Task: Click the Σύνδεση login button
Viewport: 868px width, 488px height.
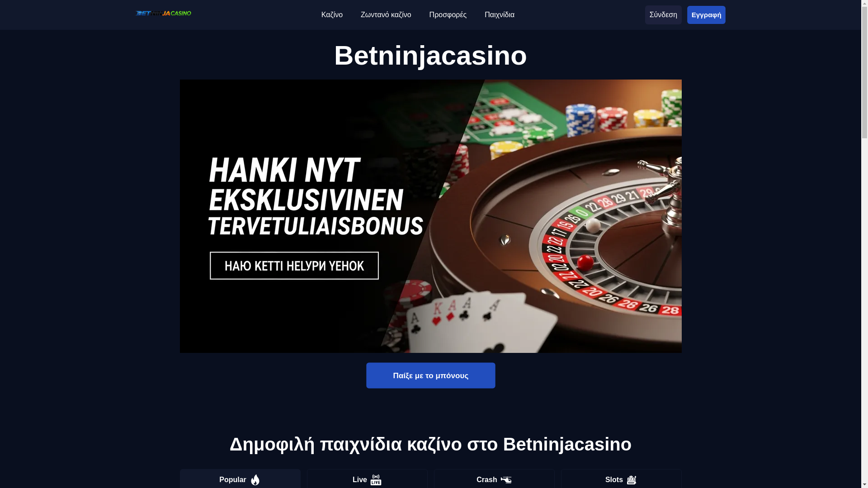Action: [663, 15]
